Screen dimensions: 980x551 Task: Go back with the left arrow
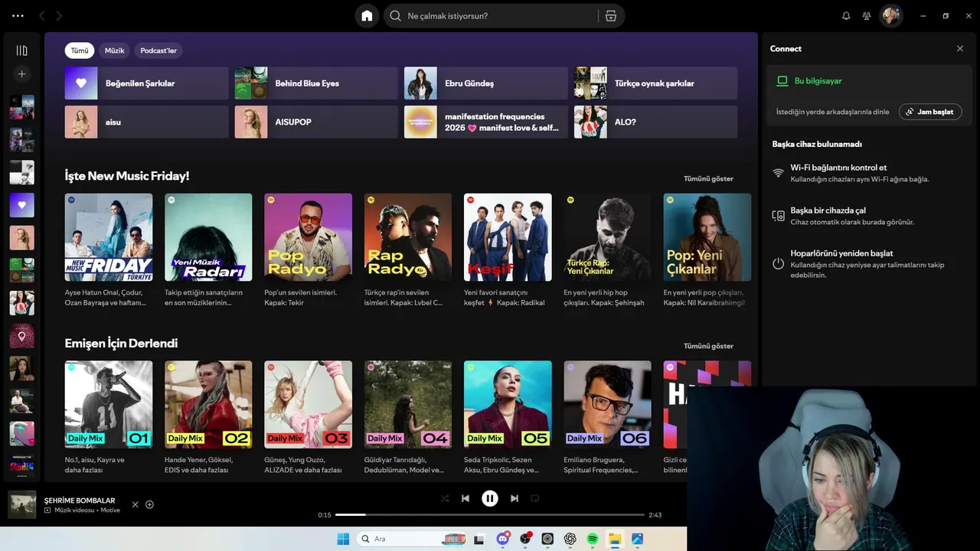pos(41,15)
